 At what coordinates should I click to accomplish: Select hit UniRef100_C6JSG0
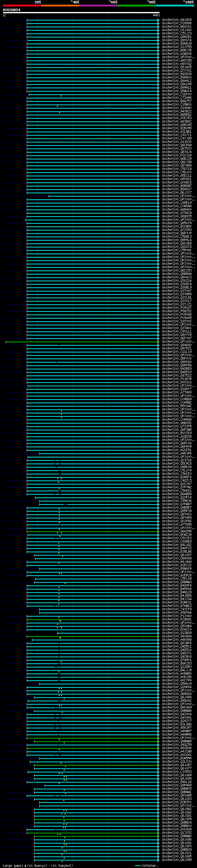176,30
